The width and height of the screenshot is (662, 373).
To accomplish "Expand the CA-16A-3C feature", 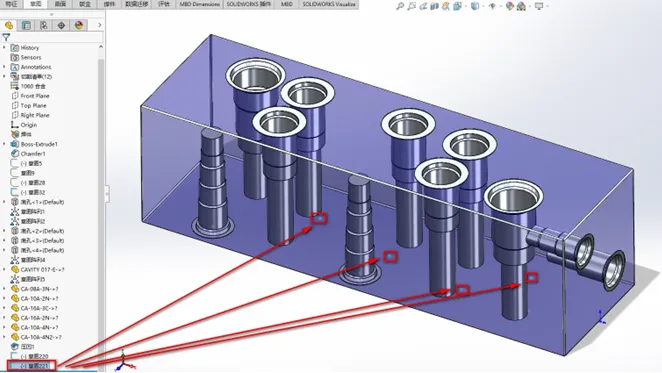I will (5, 308).
